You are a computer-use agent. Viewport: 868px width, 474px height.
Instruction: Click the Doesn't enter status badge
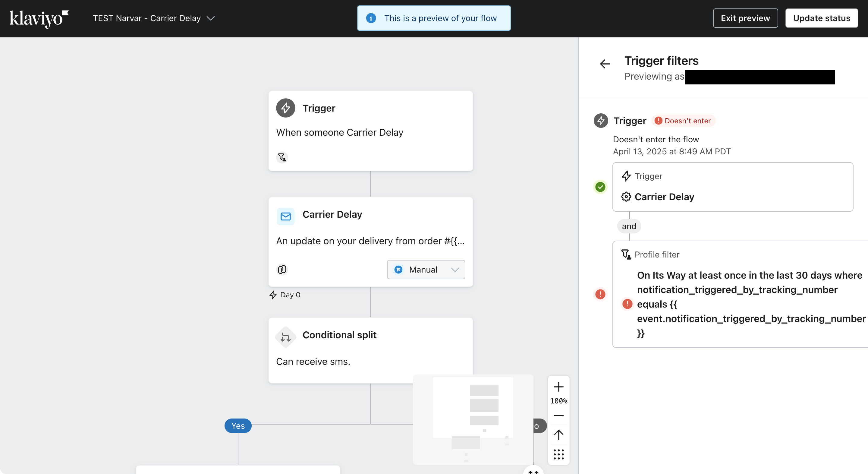pyautogui.click(x=683, y=121)
